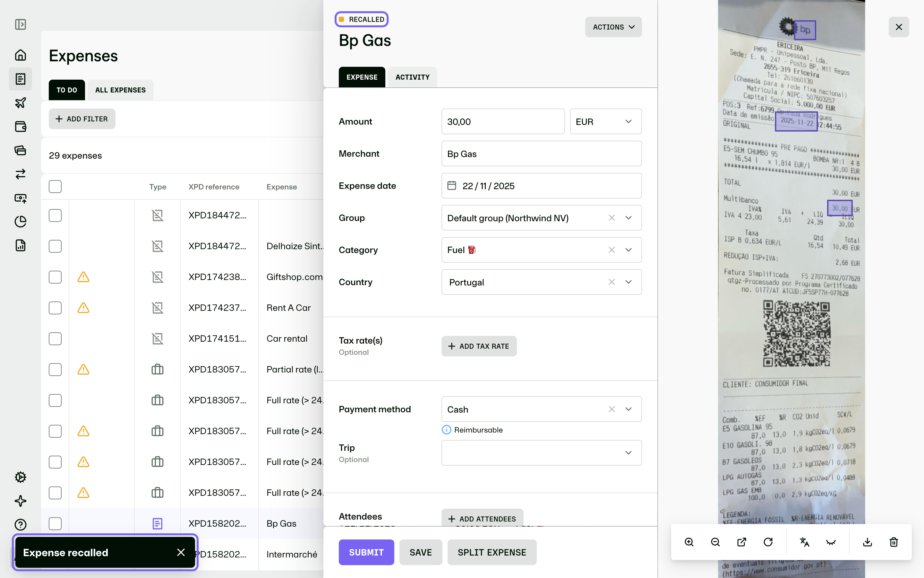924x578 pixels.
Task: Click the Amount input field
Action: [503, 122]
